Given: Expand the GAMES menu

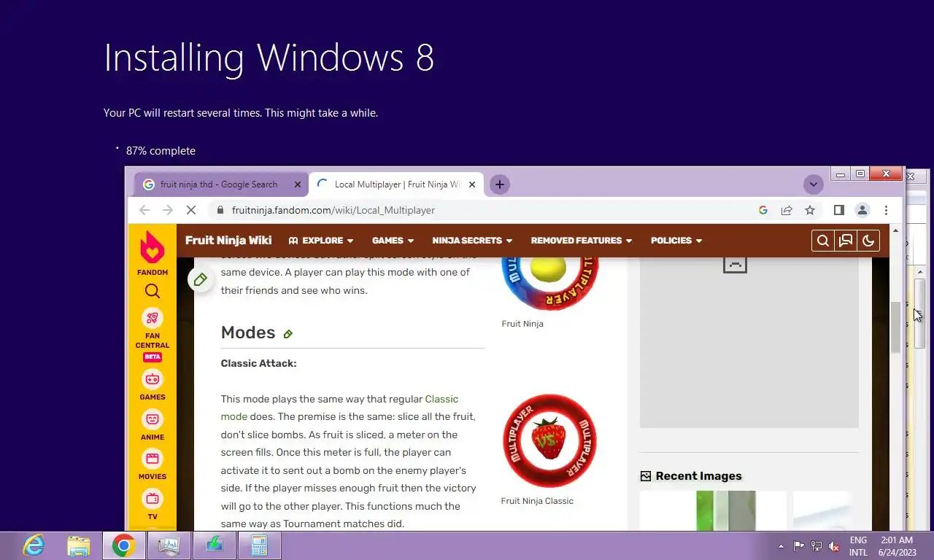Looking at the screenshot, I should [x=393, y=241].
